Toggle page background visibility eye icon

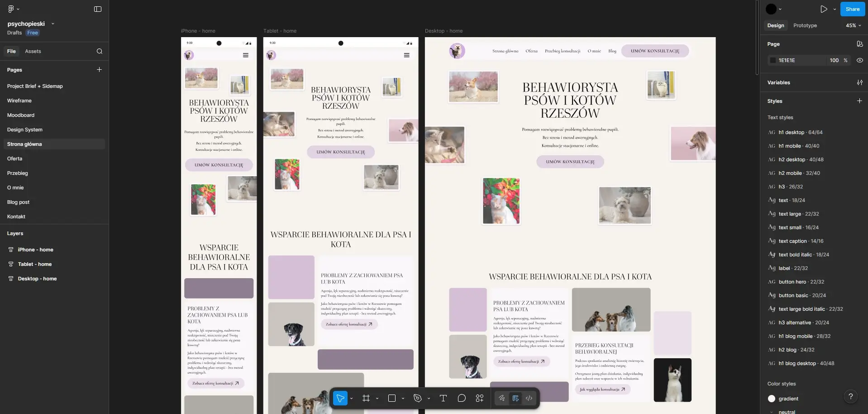(x=860, y=60)
